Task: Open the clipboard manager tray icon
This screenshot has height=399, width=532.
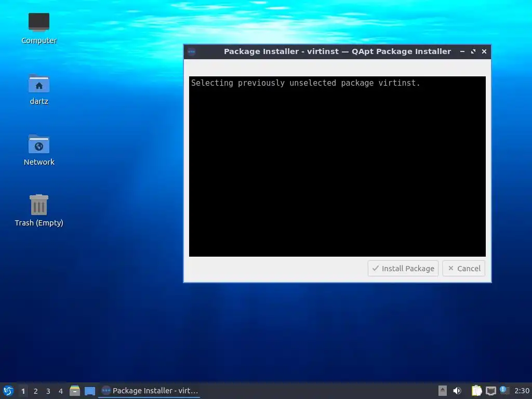Action: (x=476, y=391)
